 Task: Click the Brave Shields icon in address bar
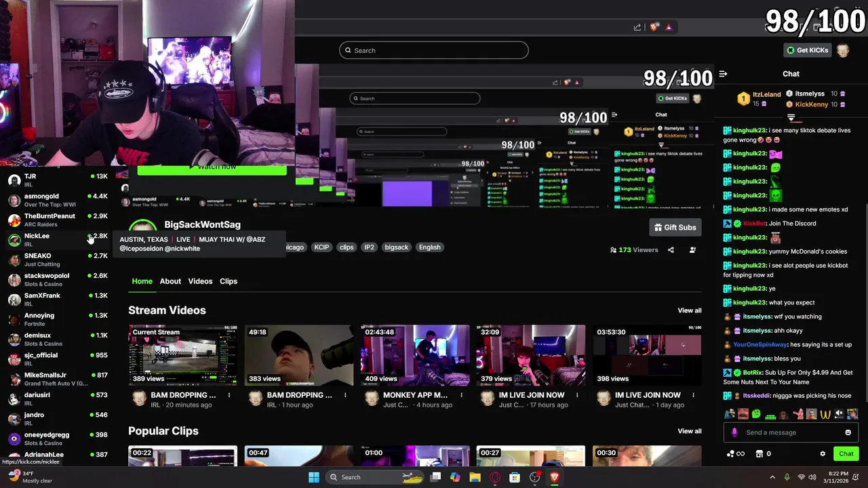(654, 27)
